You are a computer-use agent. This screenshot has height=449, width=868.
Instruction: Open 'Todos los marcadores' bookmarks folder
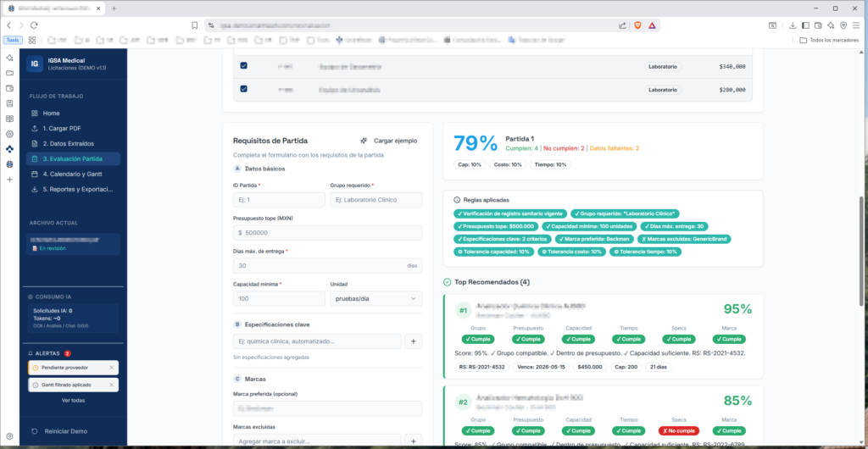click(x=827, y=40)
